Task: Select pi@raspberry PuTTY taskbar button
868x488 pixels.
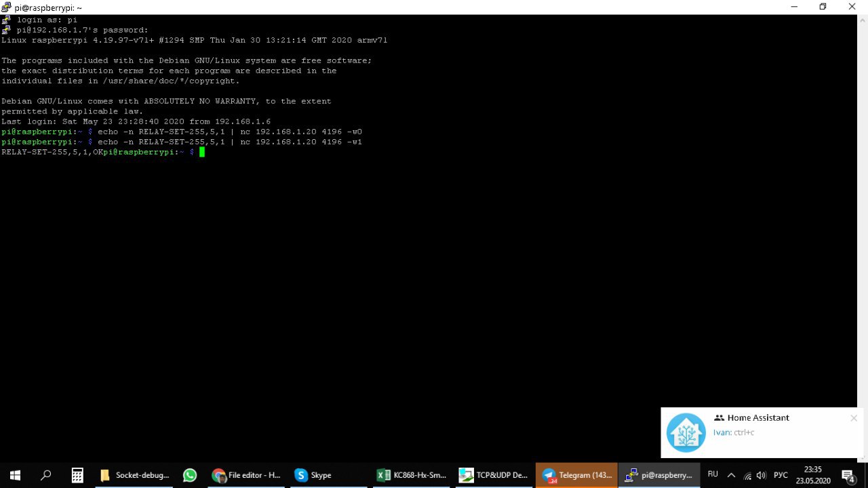Action: point(658,475)
